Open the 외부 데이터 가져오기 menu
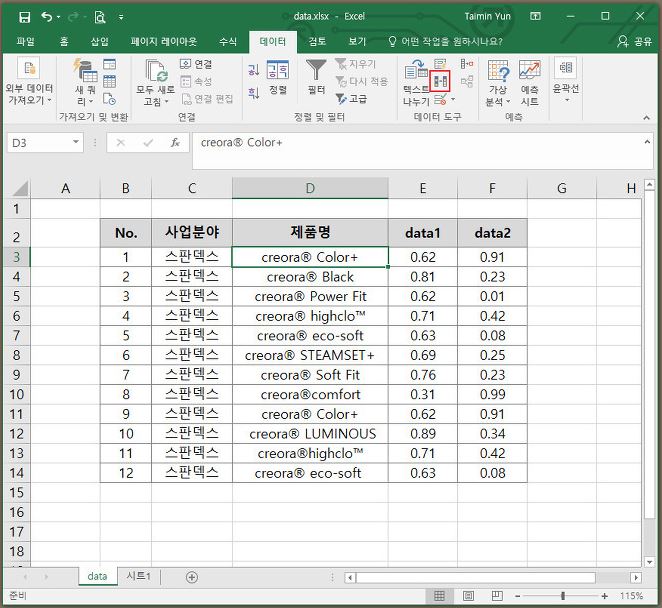The image size is (662, 608). 29,82
